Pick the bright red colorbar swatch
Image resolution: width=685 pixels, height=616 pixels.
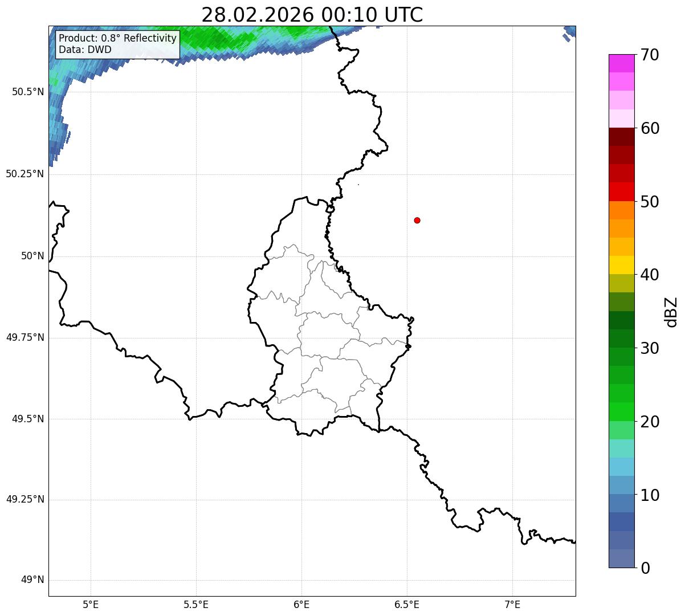click(x=621, y=192)
